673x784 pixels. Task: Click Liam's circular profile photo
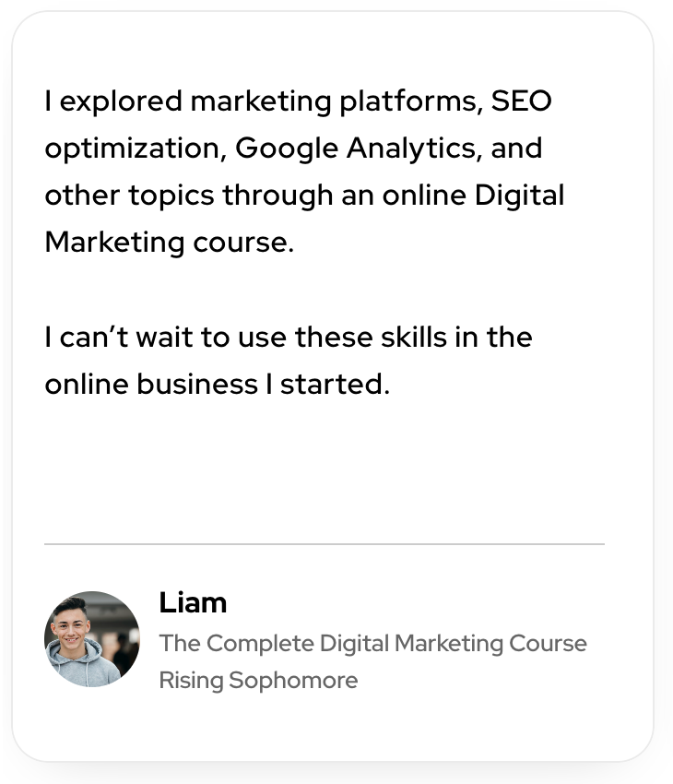92,639
